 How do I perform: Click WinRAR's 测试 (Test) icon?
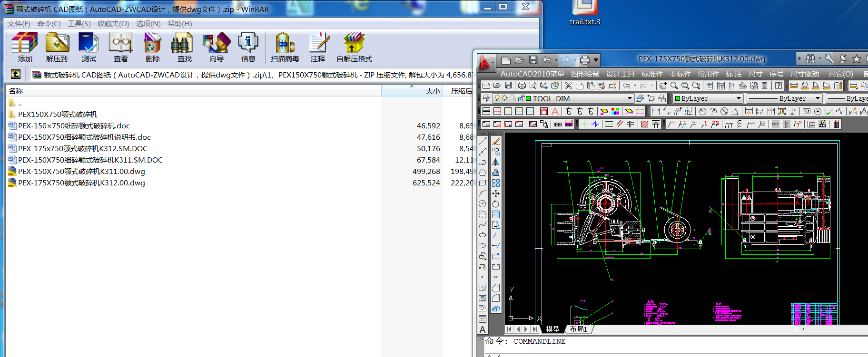coord(89,47)
